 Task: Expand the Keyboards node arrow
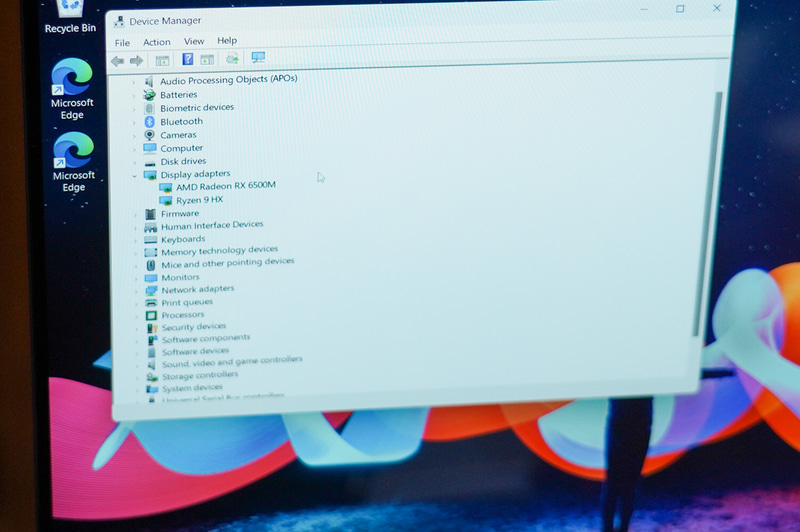136,240
